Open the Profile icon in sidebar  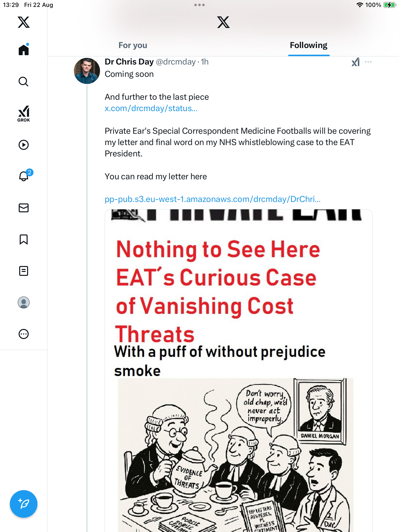pos(24,302)
